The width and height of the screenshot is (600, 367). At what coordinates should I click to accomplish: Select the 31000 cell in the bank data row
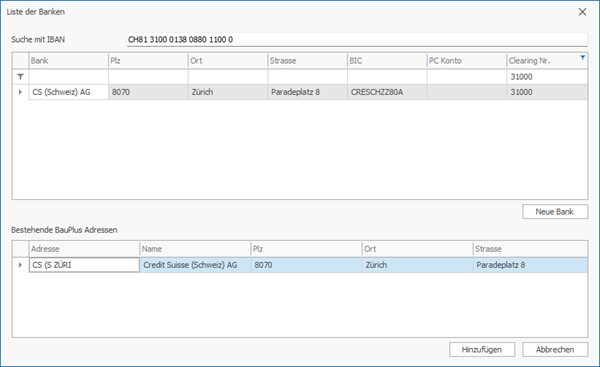pos(547,92)
